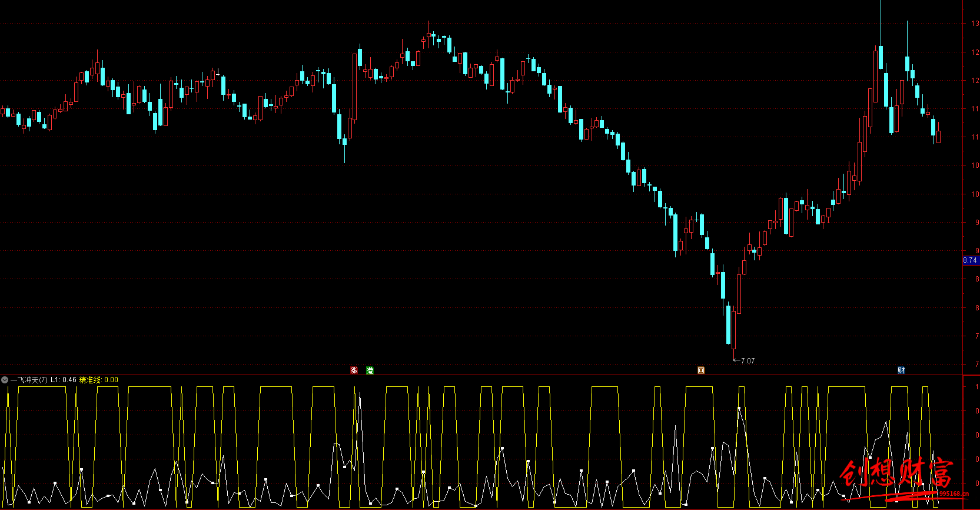Open the indicator dropdown arrow beside 一飞冲天

pyautogui.click(x=5, y=380)
